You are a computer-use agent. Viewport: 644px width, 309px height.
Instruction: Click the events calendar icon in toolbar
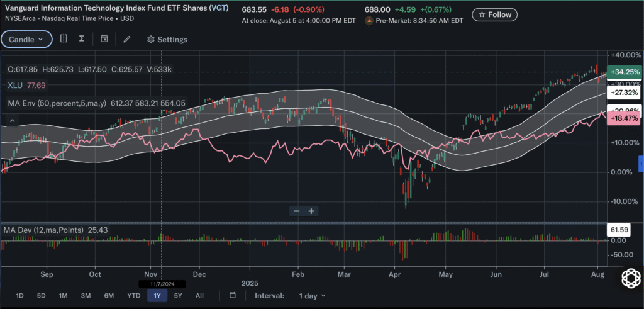click(104, 38)
